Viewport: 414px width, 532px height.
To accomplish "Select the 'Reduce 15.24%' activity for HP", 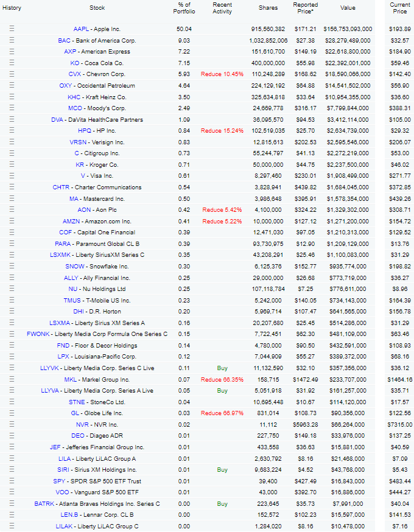I will click(x=222, y=131).
